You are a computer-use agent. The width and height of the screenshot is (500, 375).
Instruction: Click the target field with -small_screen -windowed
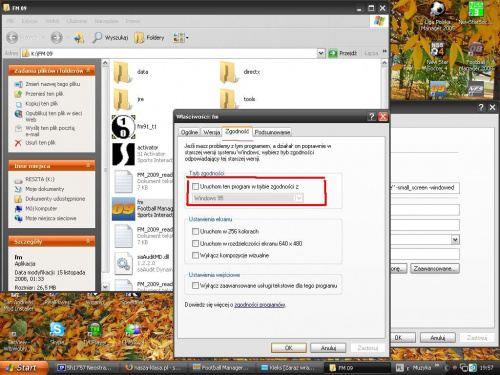pyautogui.click(x=425, y=188)
